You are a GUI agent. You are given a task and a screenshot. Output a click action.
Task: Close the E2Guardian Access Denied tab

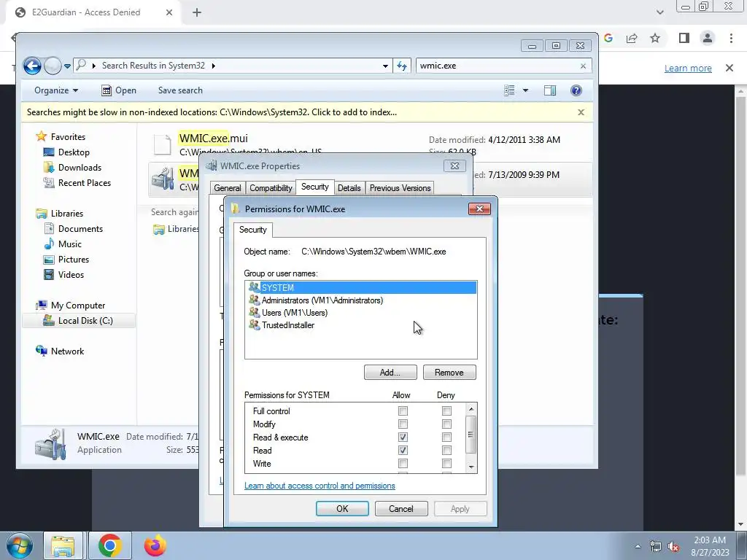coord(169,12)
